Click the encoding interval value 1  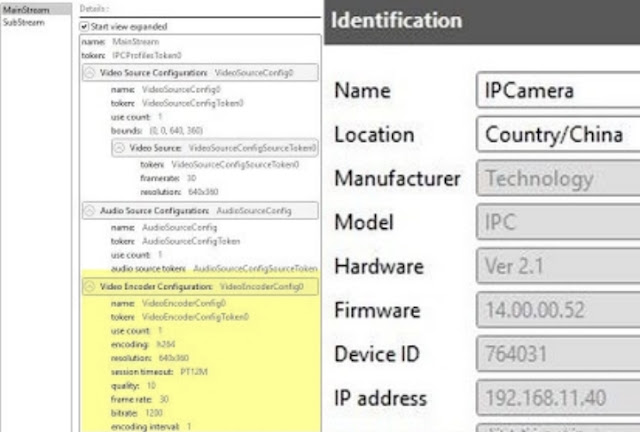coord(189,427)
